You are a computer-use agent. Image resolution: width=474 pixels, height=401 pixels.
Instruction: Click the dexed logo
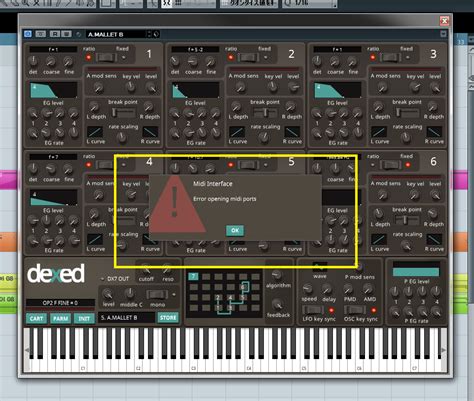(56, 274)
